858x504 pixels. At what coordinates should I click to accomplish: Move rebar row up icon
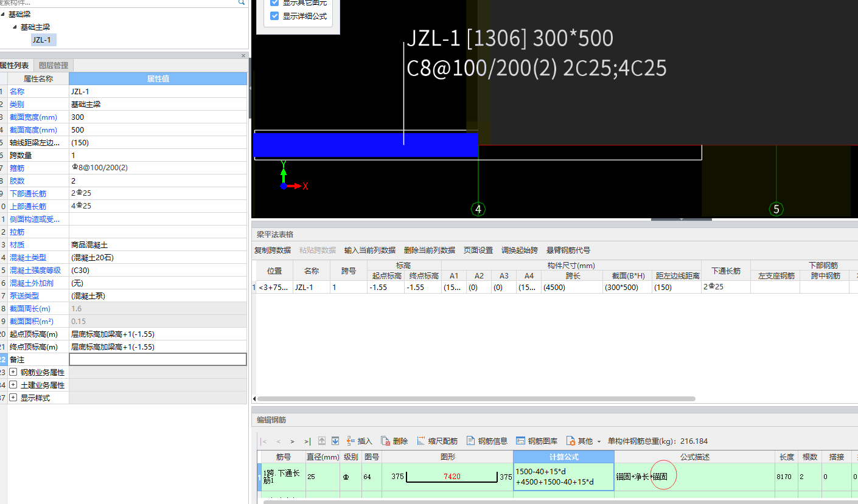[322, 441]
